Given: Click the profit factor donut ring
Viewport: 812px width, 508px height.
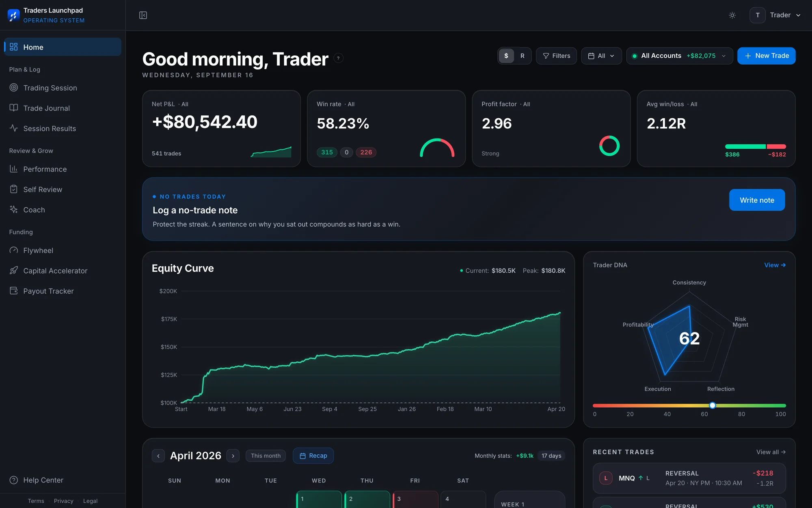Looking at the screenshot, I should (609, 145).
